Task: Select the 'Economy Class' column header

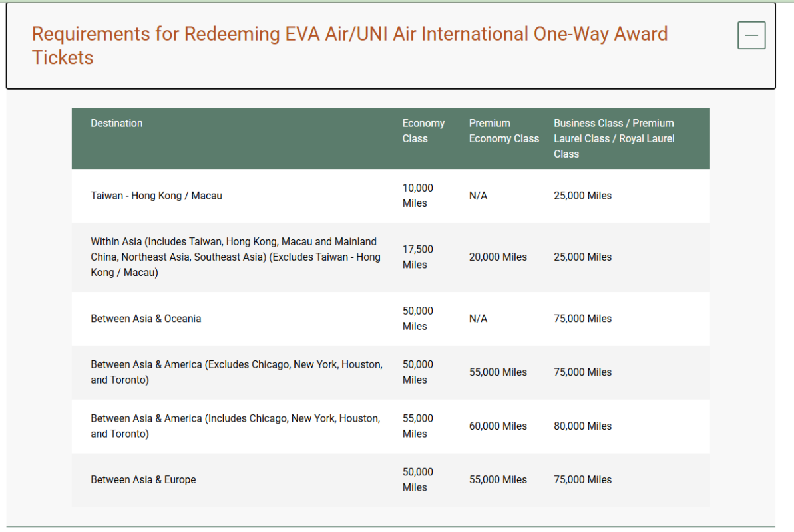Action: [423, 130]
